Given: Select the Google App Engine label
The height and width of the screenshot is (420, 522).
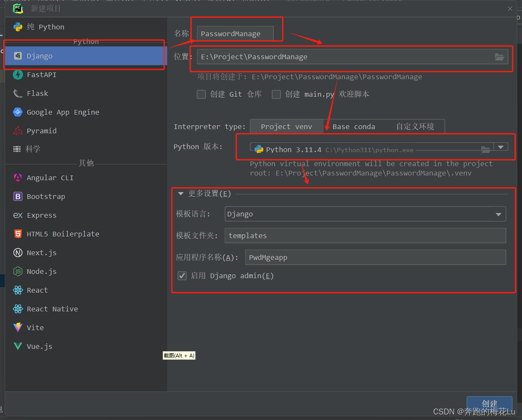Looking at the screenshot, I should click(63, 112).
